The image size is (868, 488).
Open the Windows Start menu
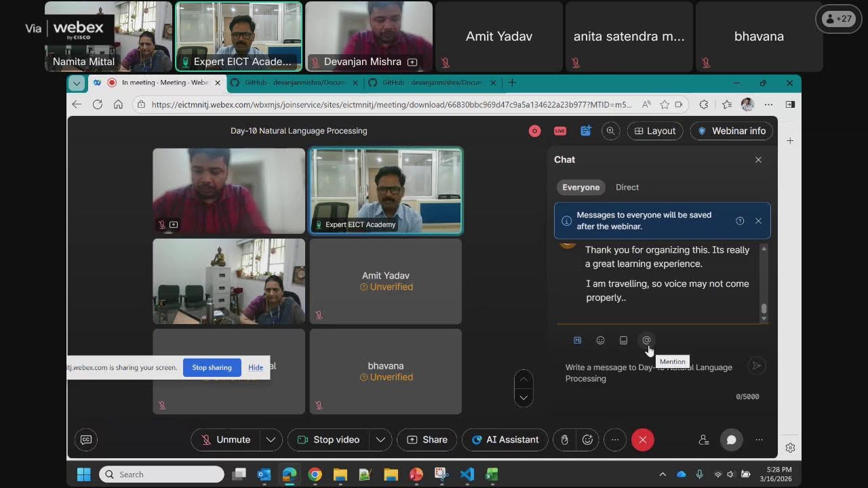coord(83,474)
